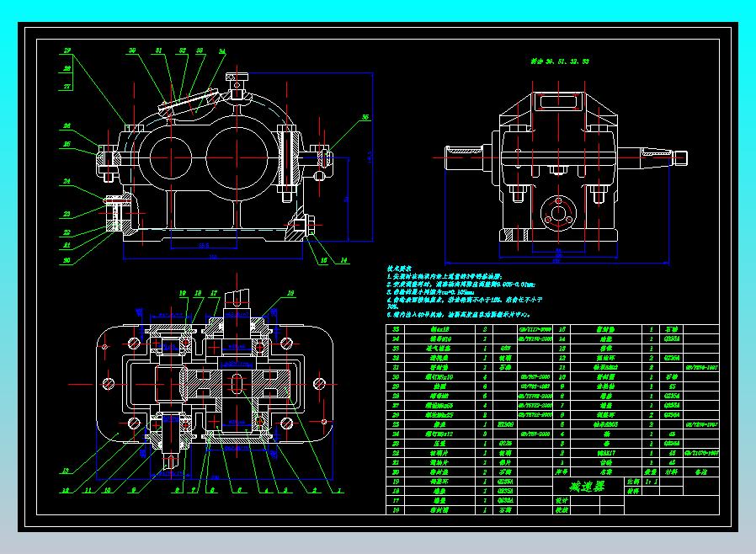
Task: Pick balloon number 2 below plan view
Action: click(315, 490)
